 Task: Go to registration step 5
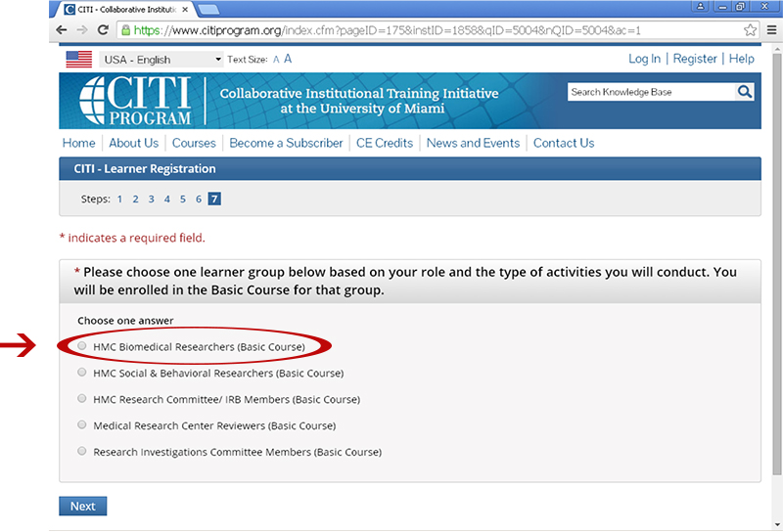pyautogui.click(x=183, y=199)
